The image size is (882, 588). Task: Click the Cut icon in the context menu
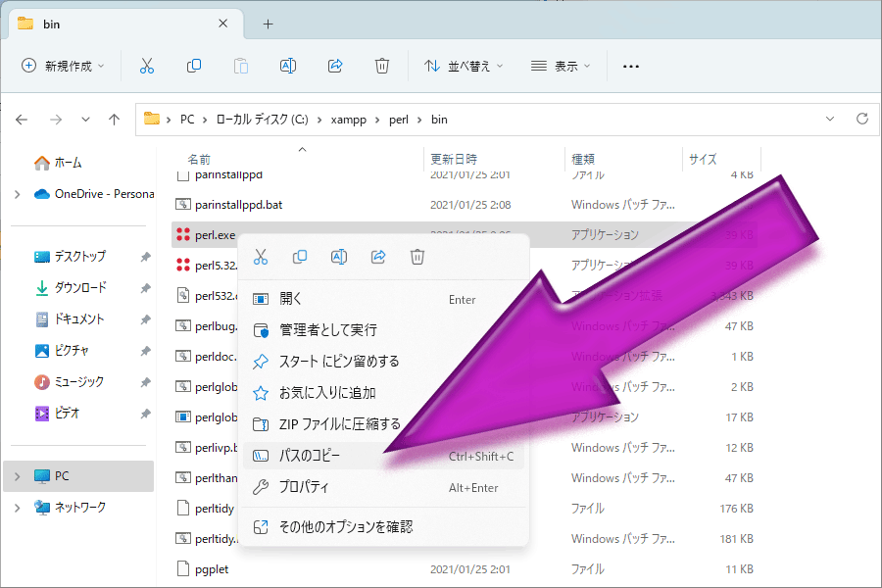(x=261, y=257)
